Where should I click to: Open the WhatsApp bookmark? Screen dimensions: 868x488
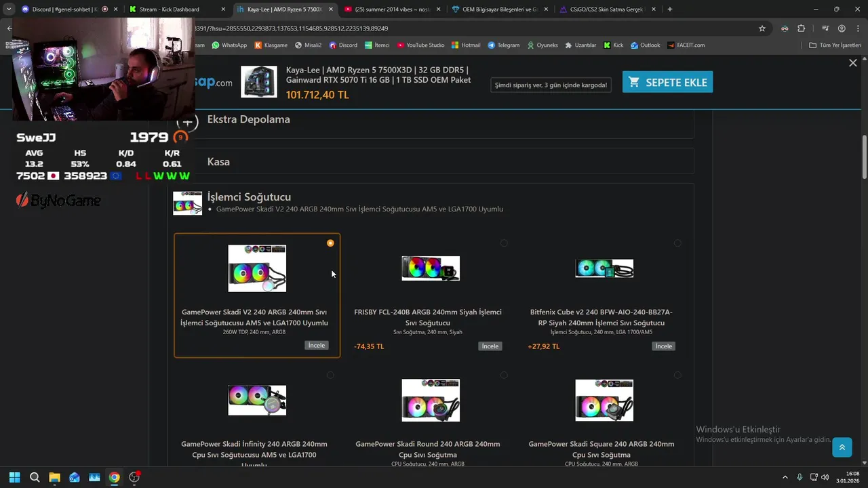coord(229,45)
